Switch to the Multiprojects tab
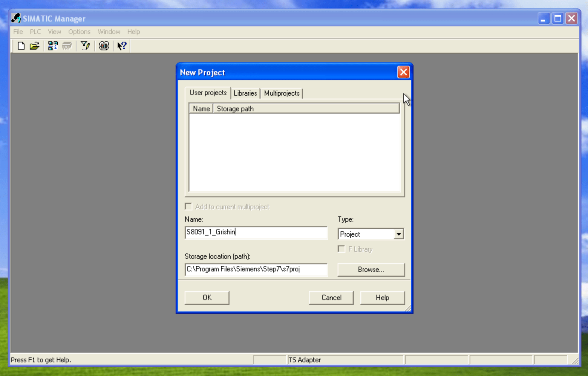 pyautogui.click(x=282, y=93)
